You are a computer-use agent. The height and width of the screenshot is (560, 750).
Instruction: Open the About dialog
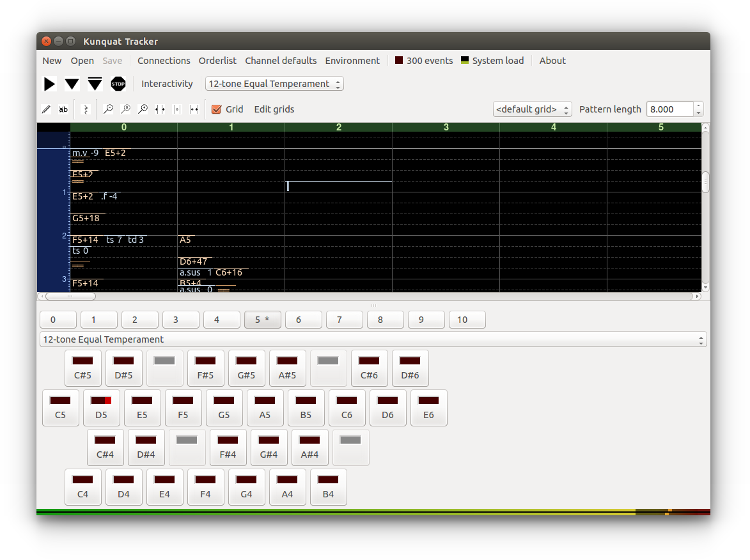552,61
